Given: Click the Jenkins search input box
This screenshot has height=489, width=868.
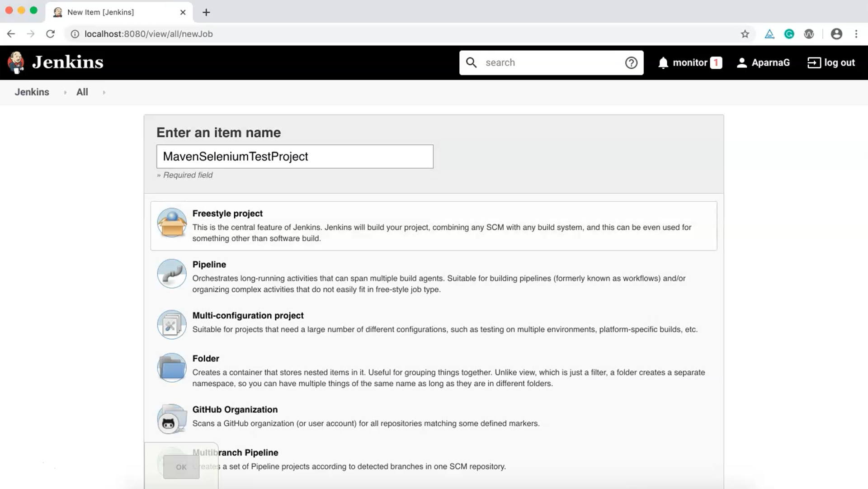Looking at the screenshot, I should 551,62.
